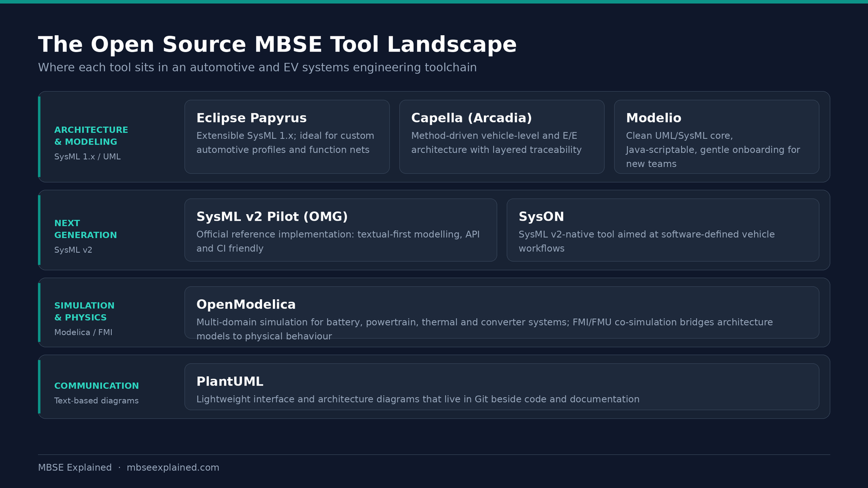
Task: Click PlantUML description about diagrams in Git
Action: 418,399
